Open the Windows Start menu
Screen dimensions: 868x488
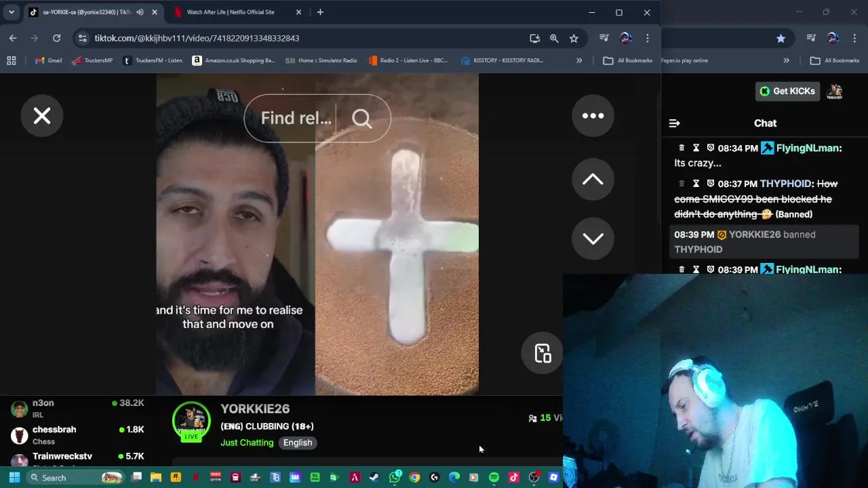14,477
